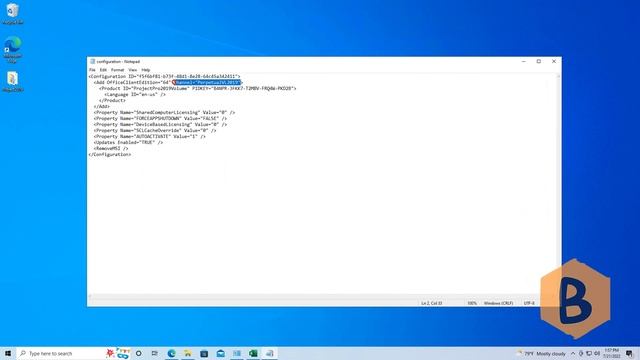The width and height of the screenshot is (640, 360).
Task: Click the SCLCacheOverride property line
Action: tap(155, 131)
